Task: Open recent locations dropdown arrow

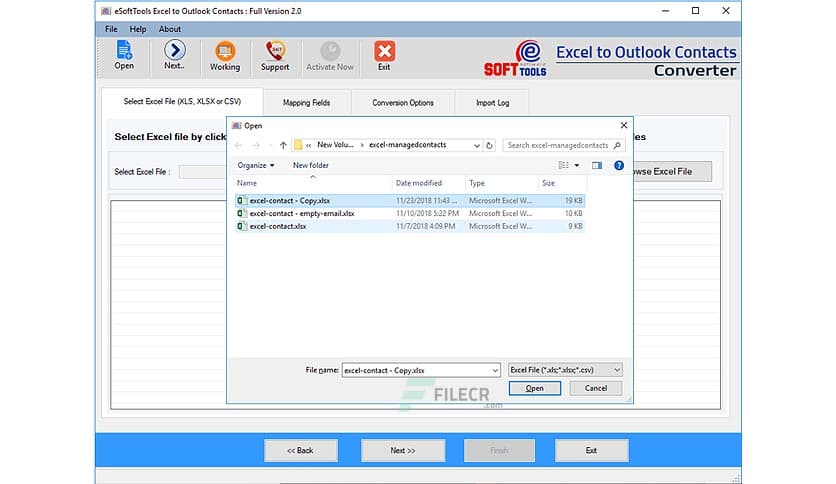Action: [x=270, y=145]
